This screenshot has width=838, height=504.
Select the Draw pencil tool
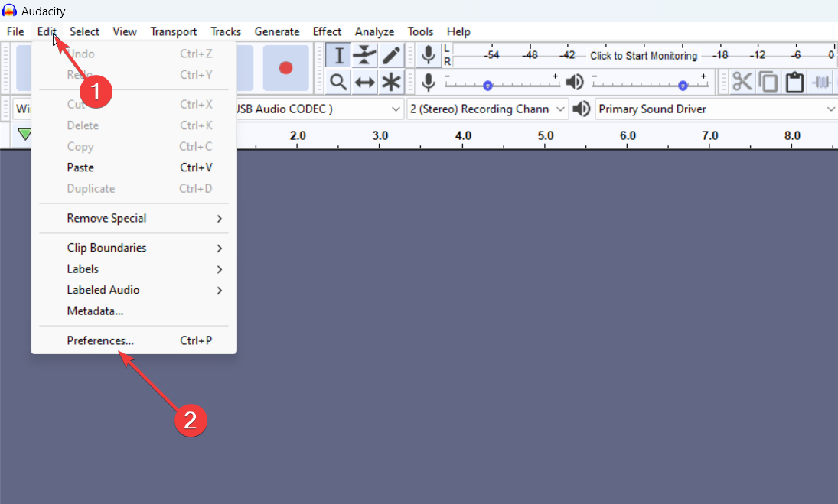[x=391, y=56]
